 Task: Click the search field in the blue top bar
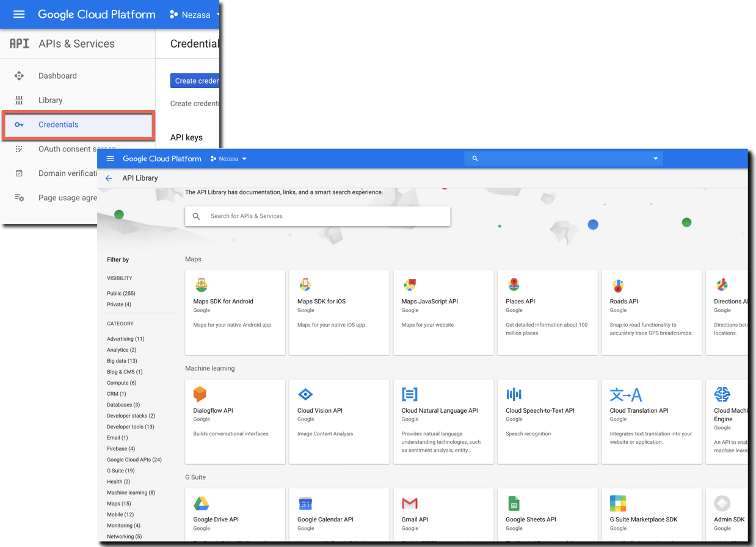coord(563,159)
